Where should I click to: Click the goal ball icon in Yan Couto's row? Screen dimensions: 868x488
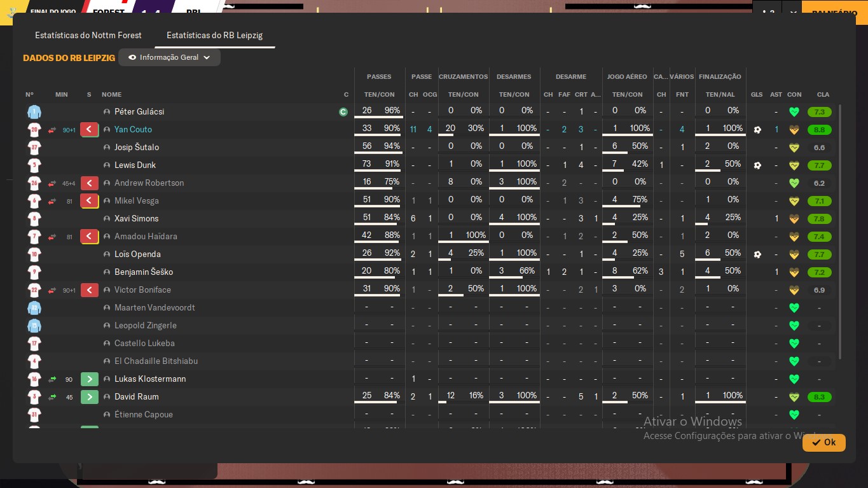pyautogui.click(x=757, y=130)
